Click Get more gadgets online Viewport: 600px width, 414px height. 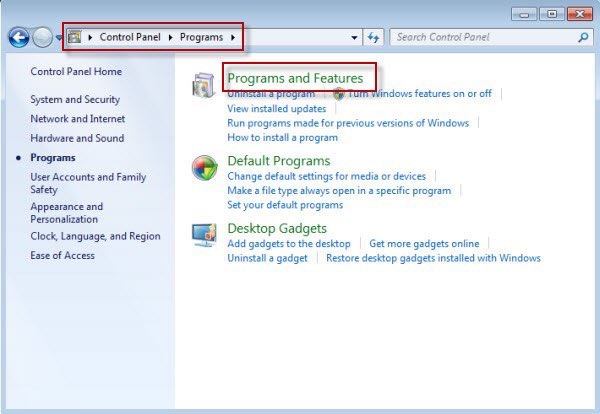pos(424,244)
